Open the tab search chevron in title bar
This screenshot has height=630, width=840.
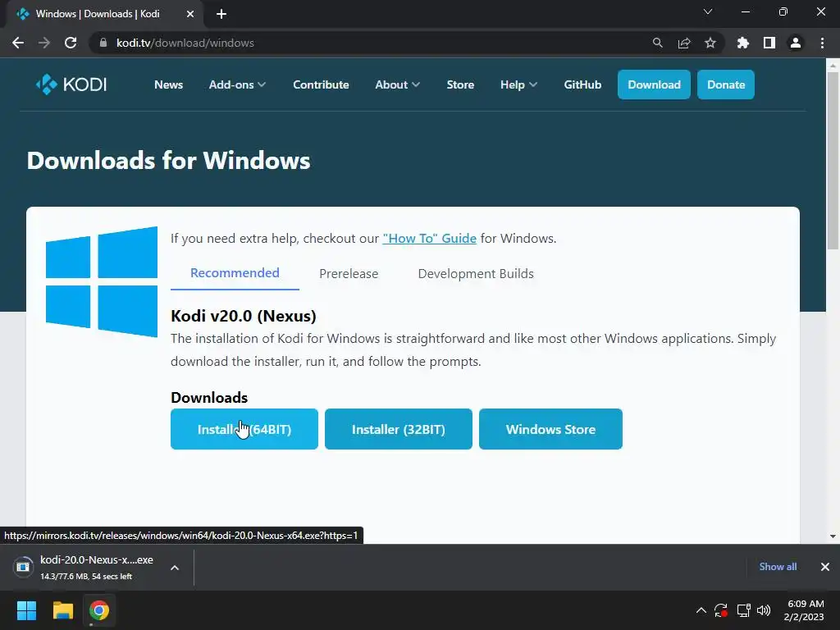pos(708,11)
